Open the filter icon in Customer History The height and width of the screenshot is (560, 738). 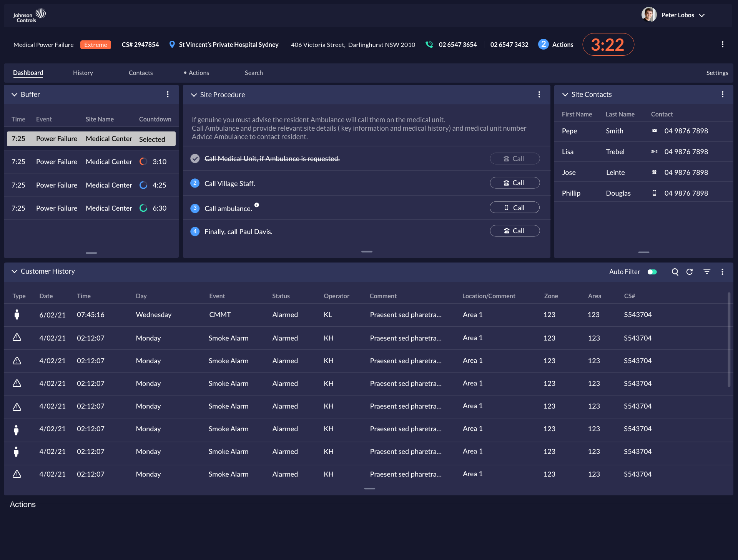pyautogui.click(x=706, y=272)
